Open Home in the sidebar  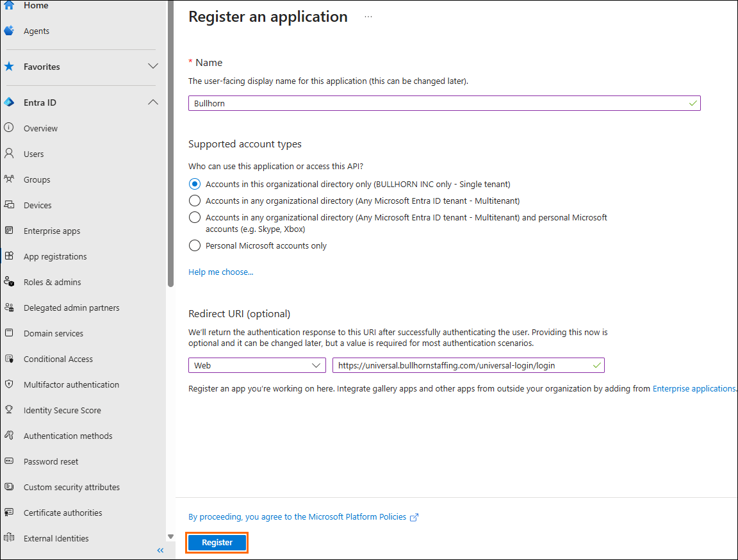[36, 5]
